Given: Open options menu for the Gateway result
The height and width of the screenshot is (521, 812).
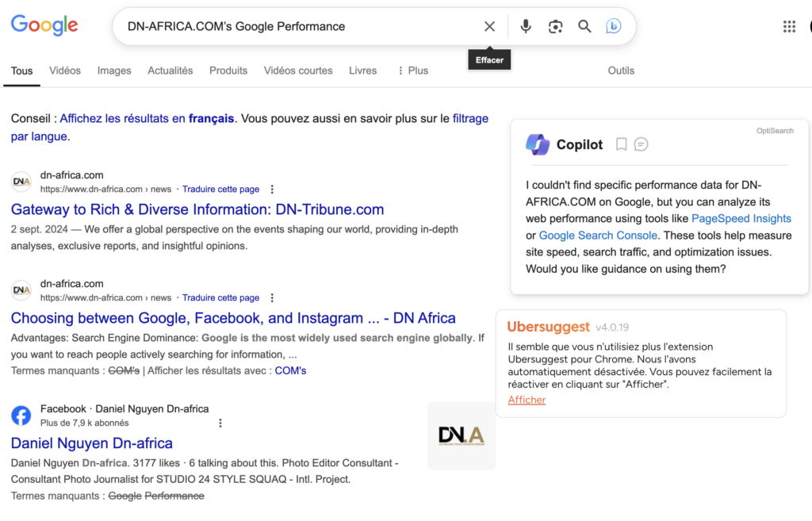Looking at the screenshot, I should (273, 190).
